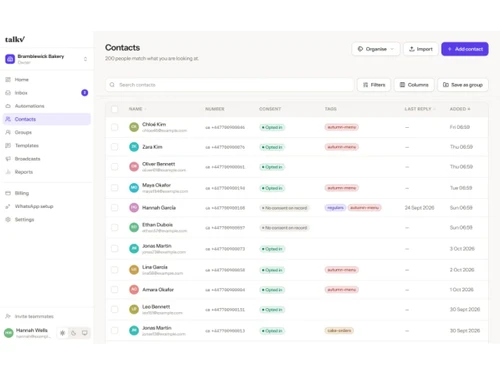Use system theme monitor icon
The width and height of the screenshot is (500, 375).
85,333
